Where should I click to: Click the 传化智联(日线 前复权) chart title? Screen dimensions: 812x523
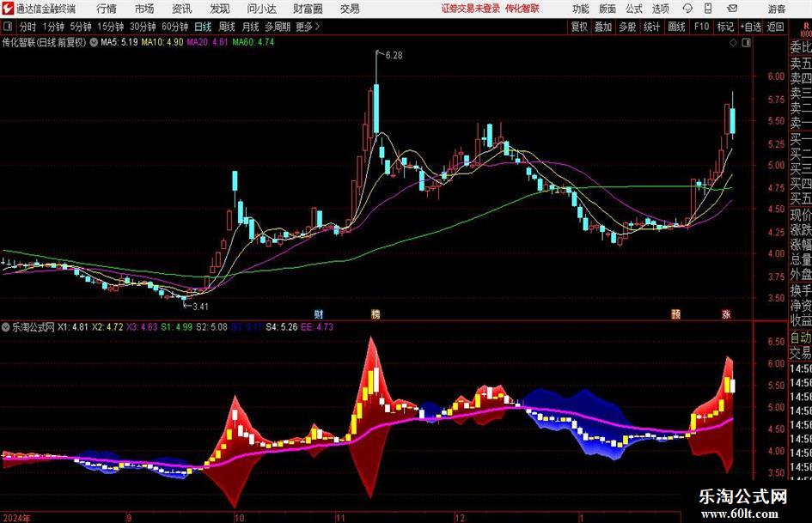(x=44, y=42)
